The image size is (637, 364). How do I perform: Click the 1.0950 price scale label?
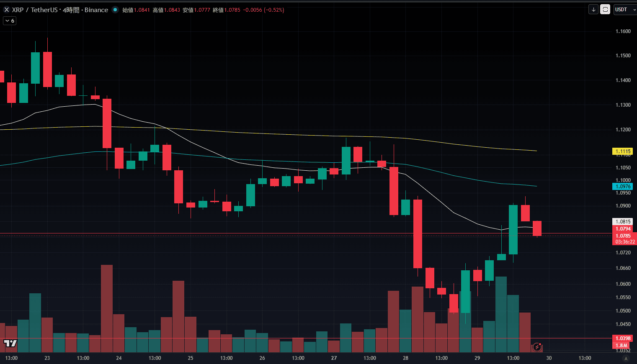623,193
